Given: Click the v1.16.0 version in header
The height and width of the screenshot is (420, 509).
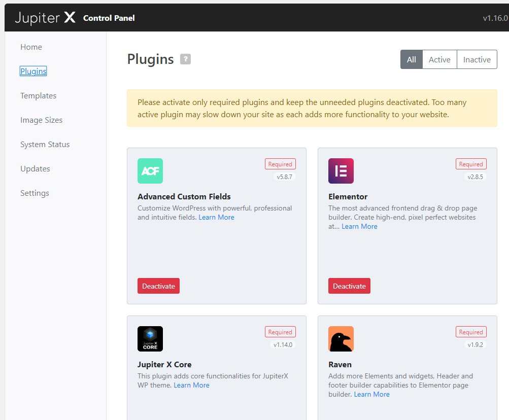Looking at the screenshot, I should pos(495,18).
